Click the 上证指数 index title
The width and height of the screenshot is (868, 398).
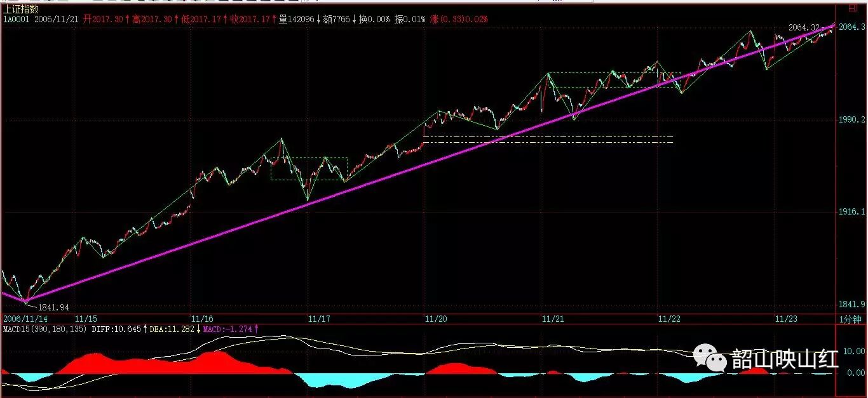(x=20, y=9)
